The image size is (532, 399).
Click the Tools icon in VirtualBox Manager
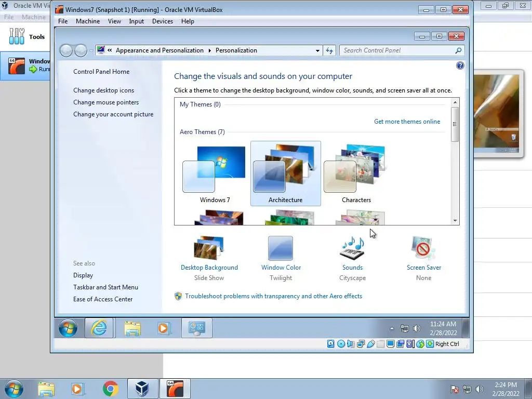pyautogui.click(x=17, y=36)
